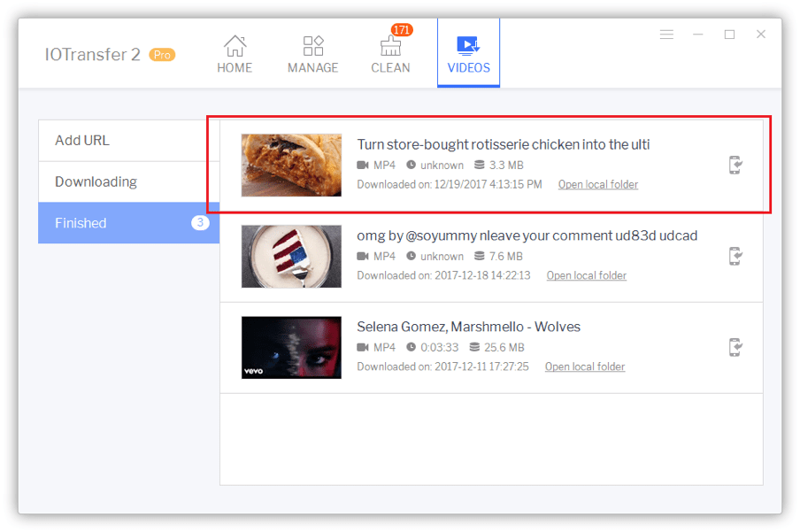Open local folder for the Wolves video
Screen dimensions: 800x532
584,366
